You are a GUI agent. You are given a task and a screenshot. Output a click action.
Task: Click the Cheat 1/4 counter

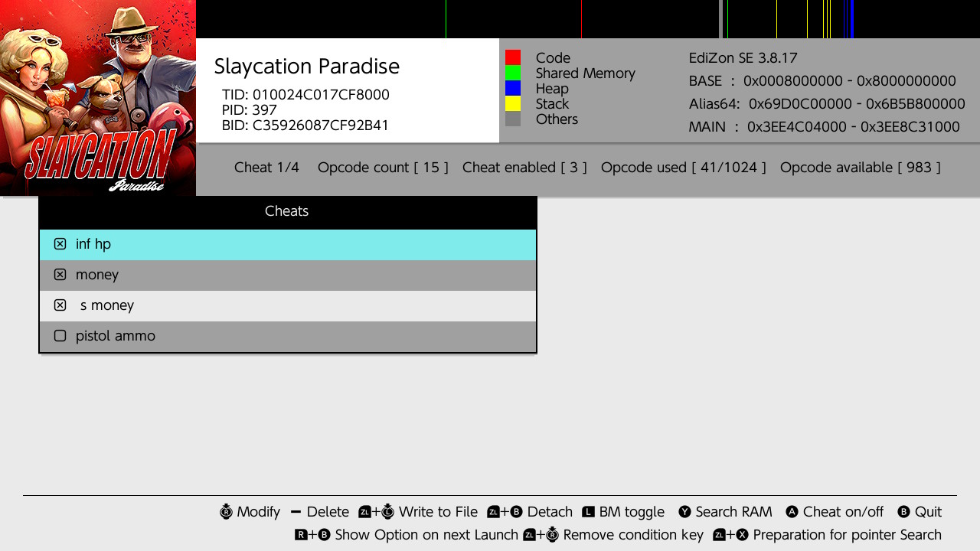coord(266,168)
